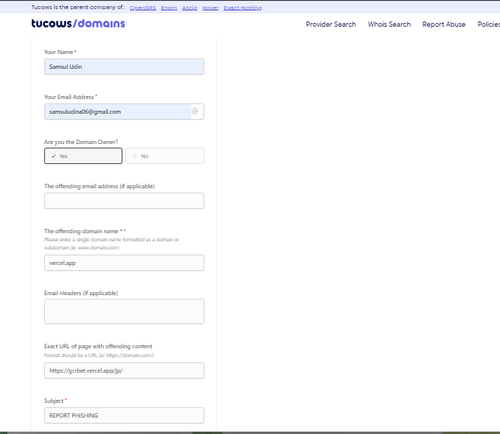Click the Your Email Address field
The image size is (500, 434).
click(x=124, y=112)
